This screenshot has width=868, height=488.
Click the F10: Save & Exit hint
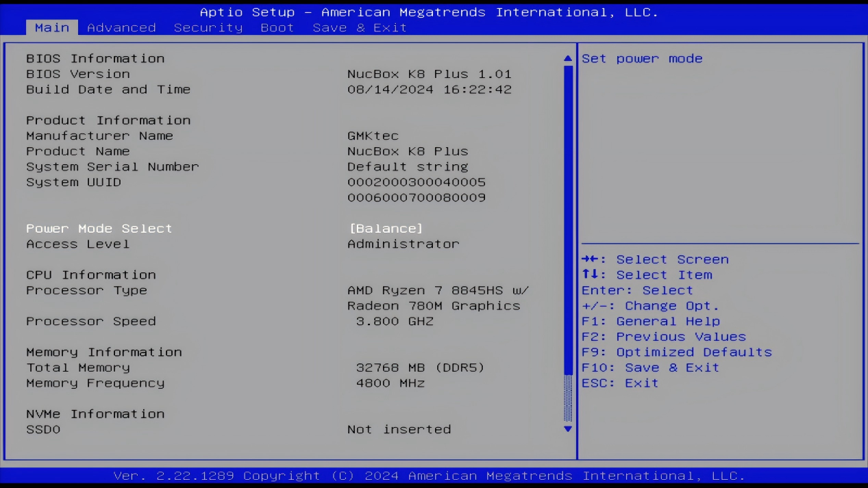650,368
